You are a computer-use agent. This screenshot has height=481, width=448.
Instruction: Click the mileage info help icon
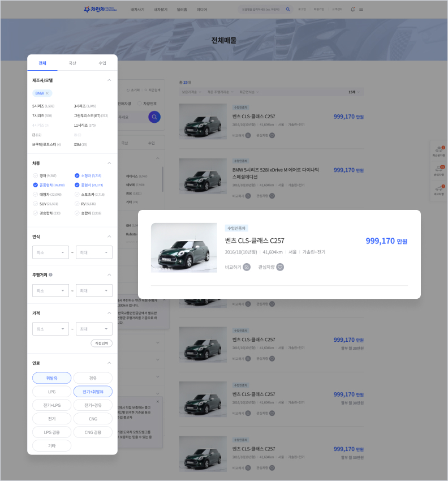pyautogui.click(x=50, y=275)
